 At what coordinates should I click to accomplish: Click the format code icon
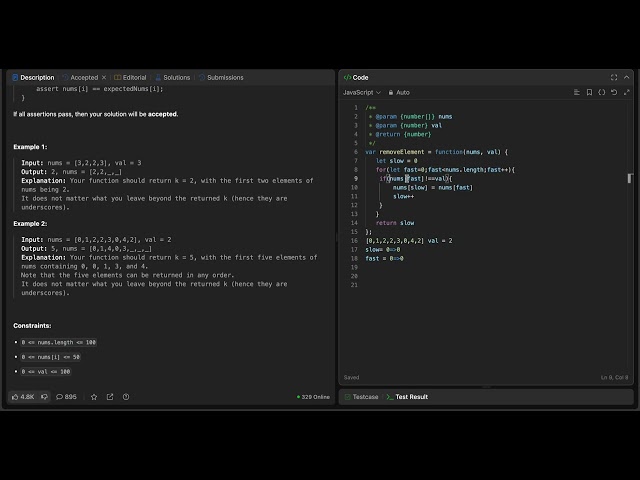point(577,93)
